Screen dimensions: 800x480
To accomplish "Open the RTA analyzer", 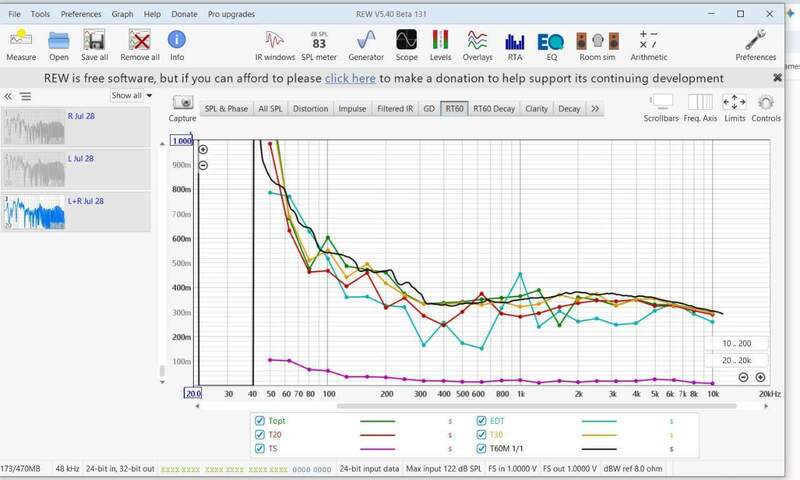I will (x=515, y=45).
